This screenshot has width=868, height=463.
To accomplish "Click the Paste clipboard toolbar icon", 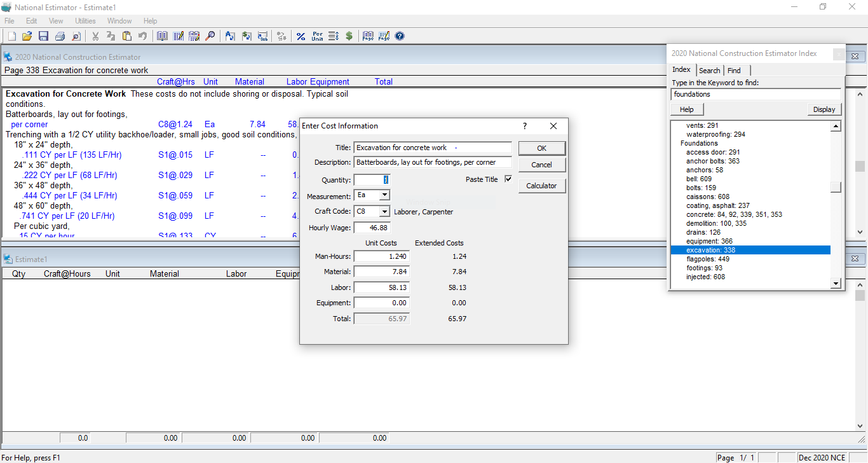I will 127,36.
